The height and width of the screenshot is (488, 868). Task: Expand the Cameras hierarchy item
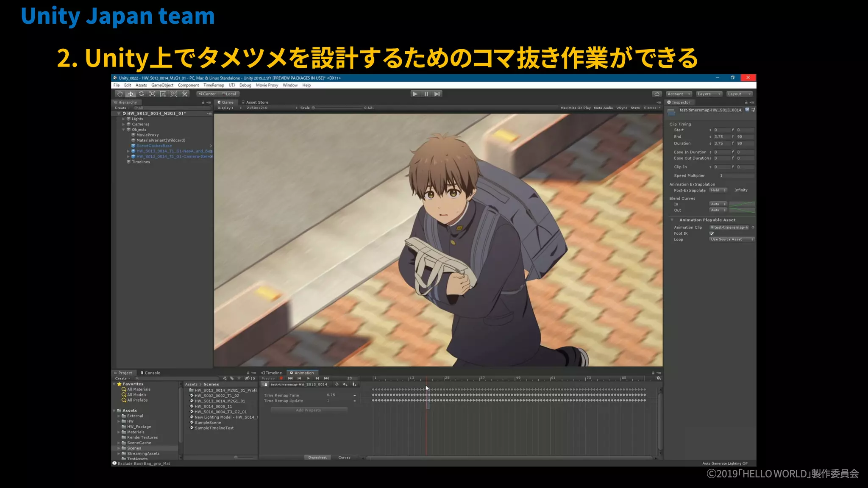[124, 125]
